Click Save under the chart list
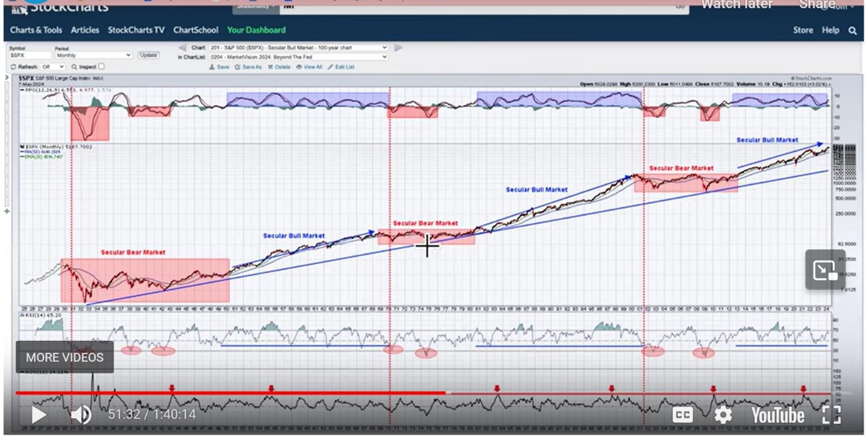 pyautogui.click(x=220, y=67)
